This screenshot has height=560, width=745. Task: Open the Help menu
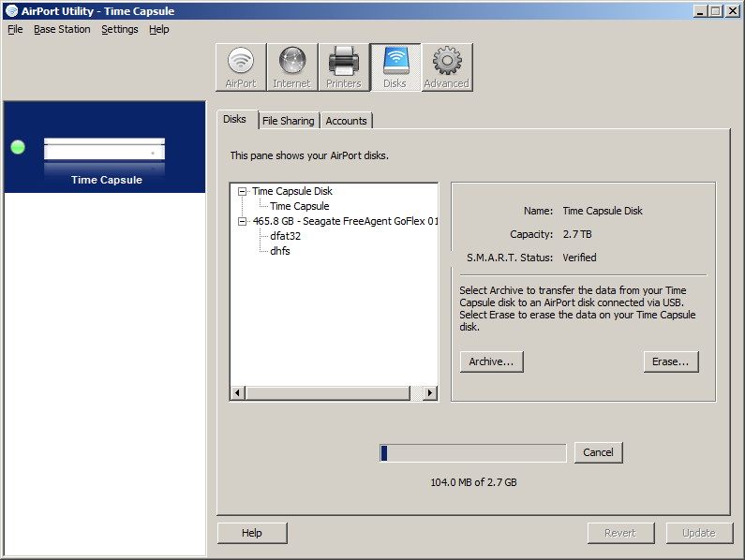coord(158,29)
